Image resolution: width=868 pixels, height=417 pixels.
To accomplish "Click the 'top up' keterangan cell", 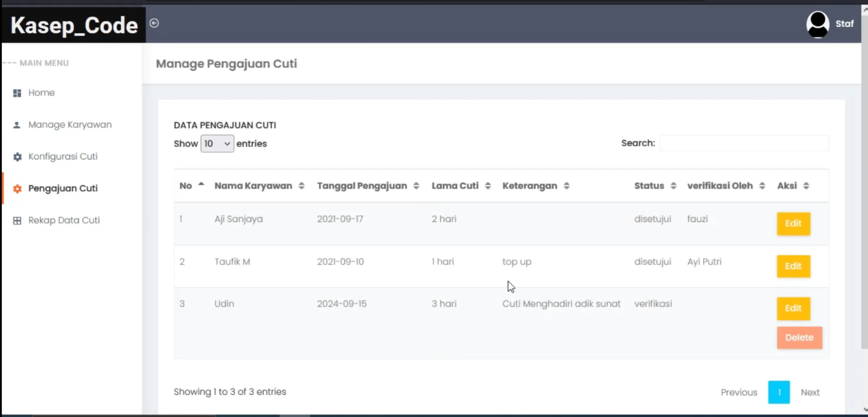I will (x=517, y=262).
